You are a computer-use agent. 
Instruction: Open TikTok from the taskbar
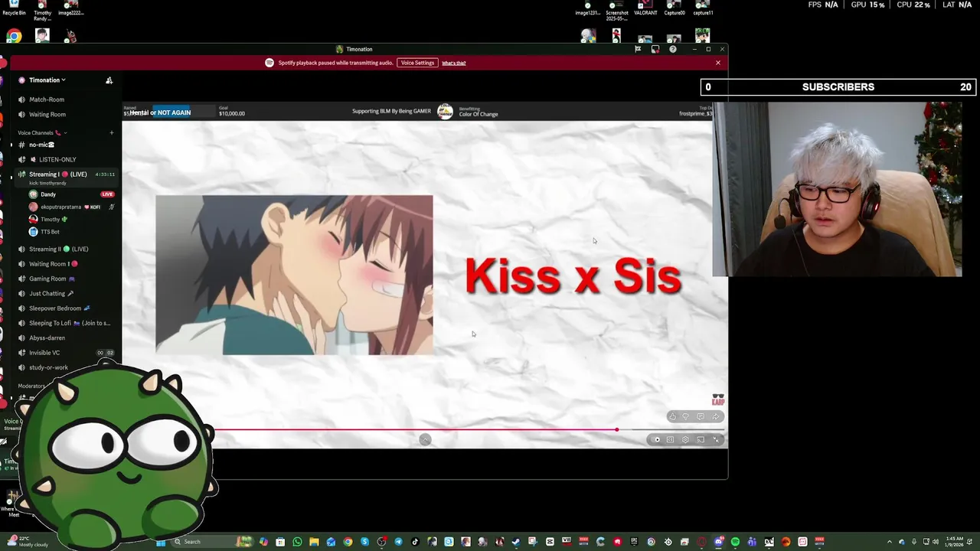tap(415, 542)
